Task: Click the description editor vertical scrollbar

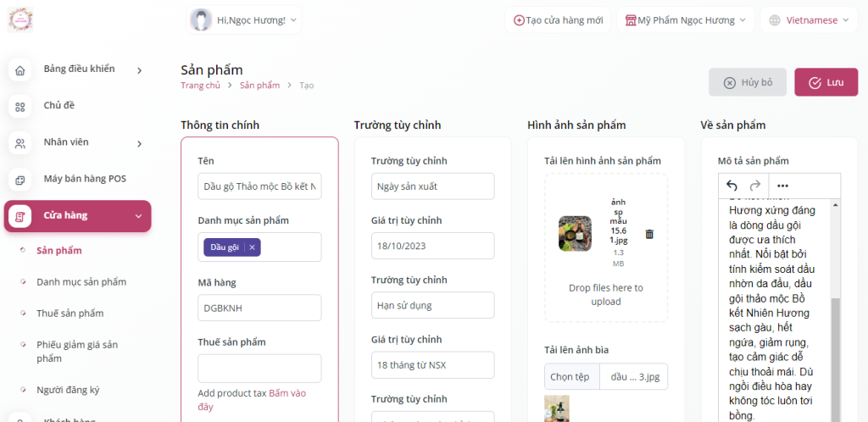Action: tap(836, 310)
